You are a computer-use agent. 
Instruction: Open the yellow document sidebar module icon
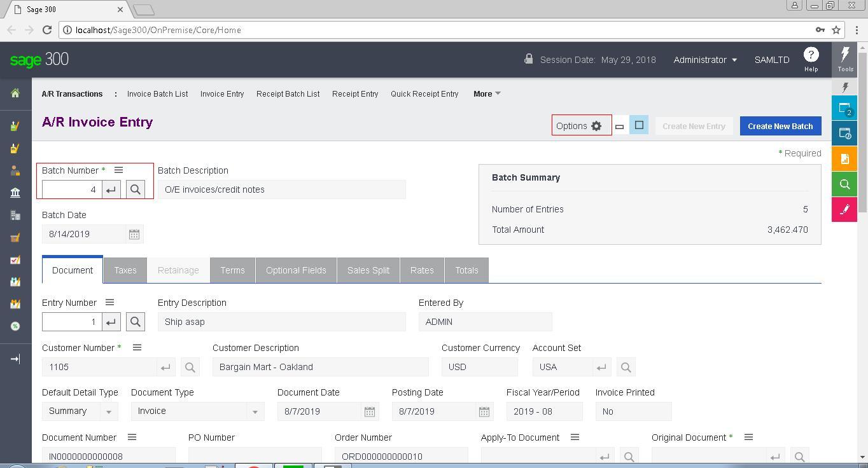[15, 148]
